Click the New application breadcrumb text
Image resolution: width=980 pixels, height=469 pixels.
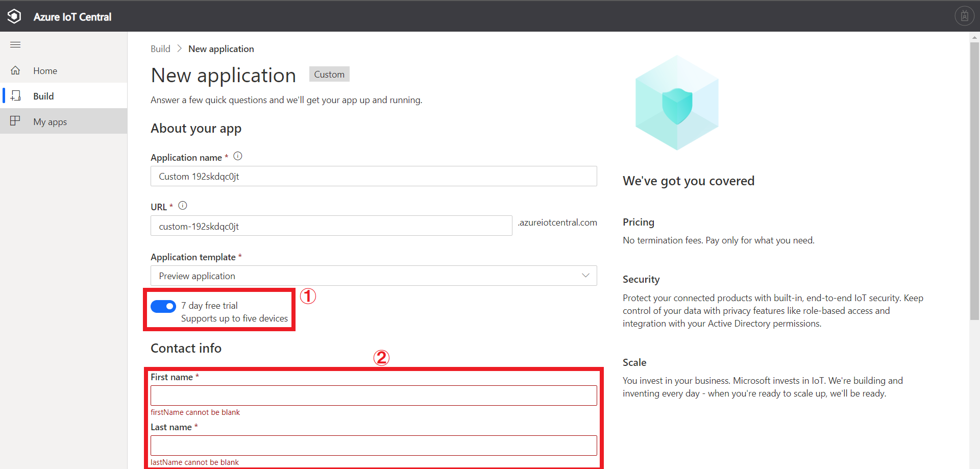tap(221, 49)
